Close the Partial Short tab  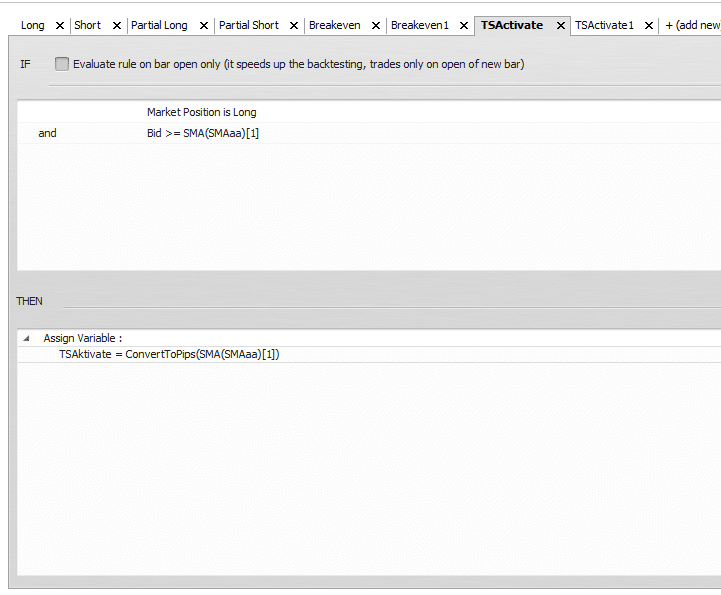pyautogui.click(x=294, y=26)
